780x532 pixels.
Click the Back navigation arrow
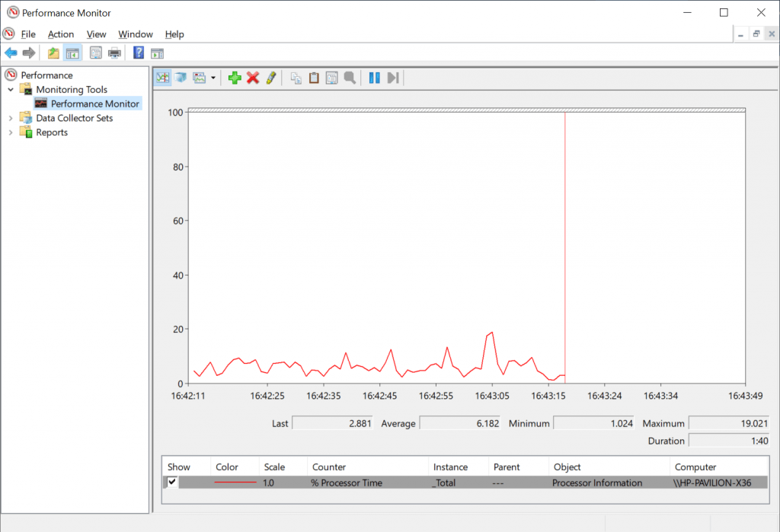click(x=10, y=52)
